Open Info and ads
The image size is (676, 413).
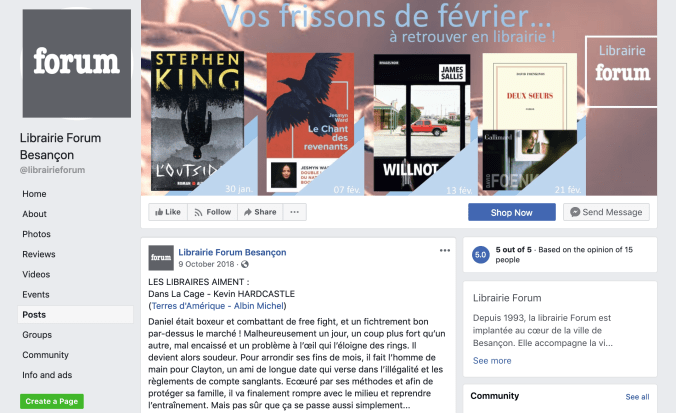tap(47, 375)
